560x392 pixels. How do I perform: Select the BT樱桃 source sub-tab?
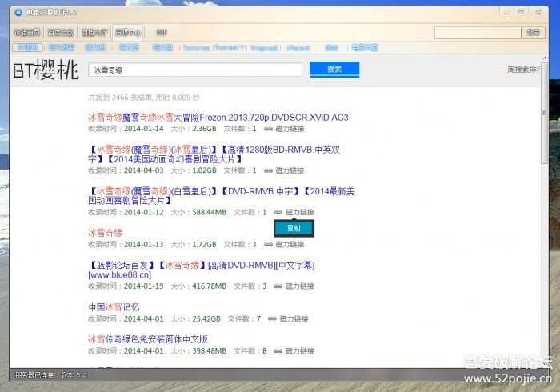coord(27,47)
